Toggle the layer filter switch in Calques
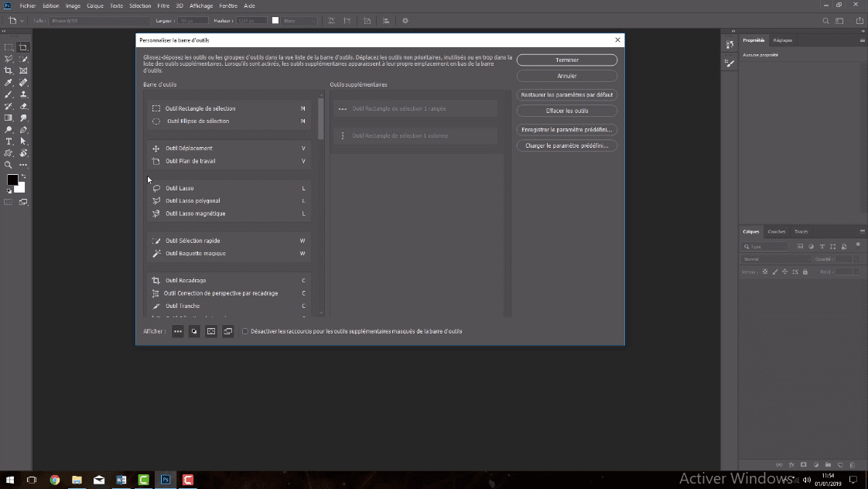 tap(858, 244)
